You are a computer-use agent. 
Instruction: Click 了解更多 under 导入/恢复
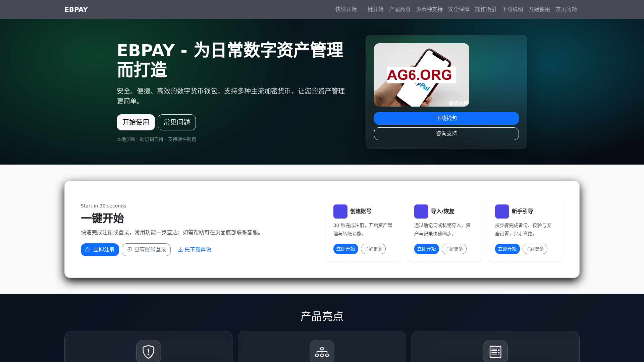click(x=454, y=249)
